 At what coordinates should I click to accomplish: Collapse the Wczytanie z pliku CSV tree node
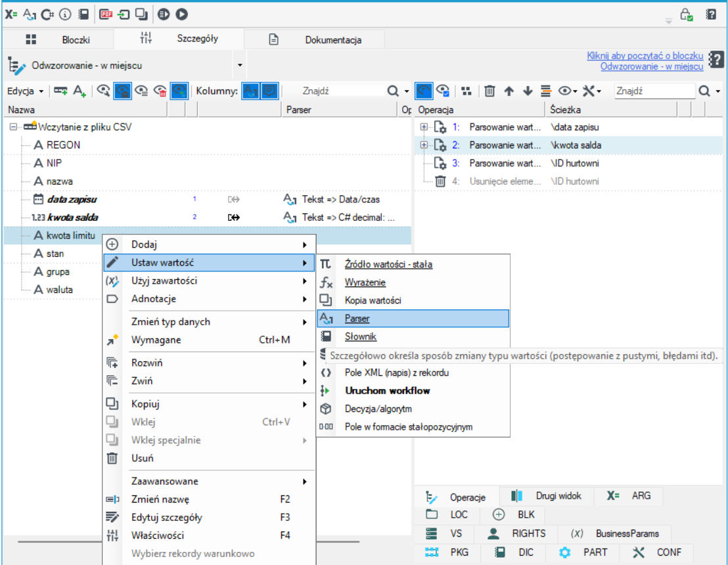[x=13, y=127]
